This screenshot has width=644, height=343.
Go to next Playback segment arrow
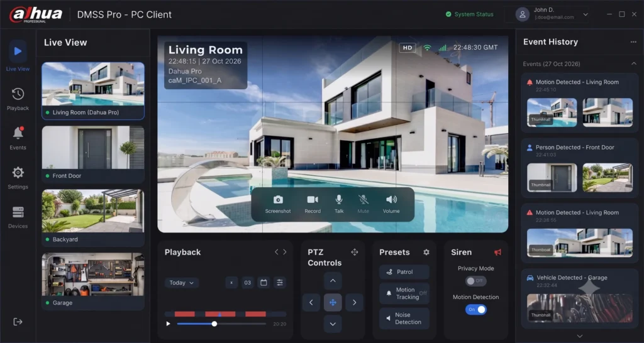pyautogui.click(x=285, y=252)
